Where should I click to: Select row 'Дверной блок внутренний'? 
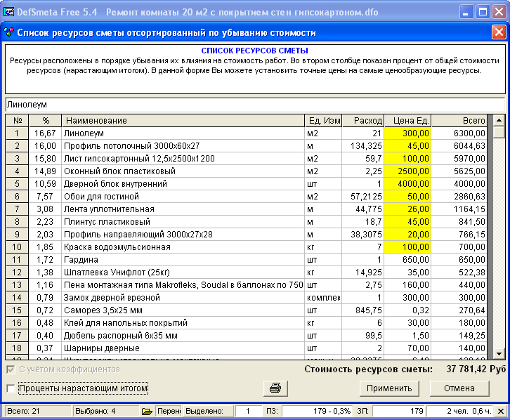point(183,184)
